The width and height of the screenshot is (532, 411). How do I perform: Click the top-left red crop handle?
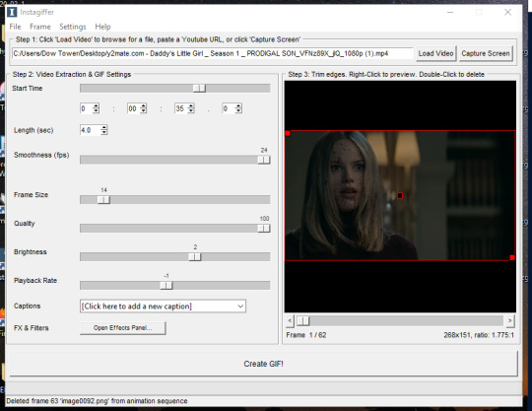click(288, 133)
